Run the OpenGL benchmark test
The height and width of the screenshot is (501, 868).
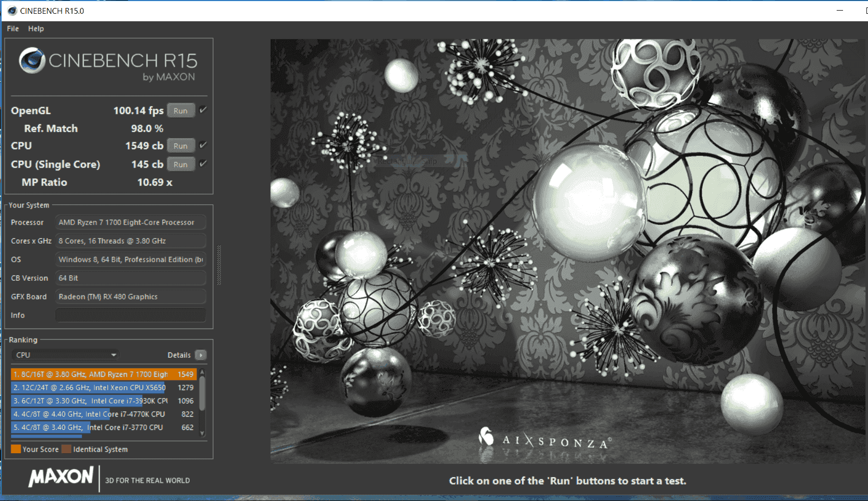[x=181, y=110]
